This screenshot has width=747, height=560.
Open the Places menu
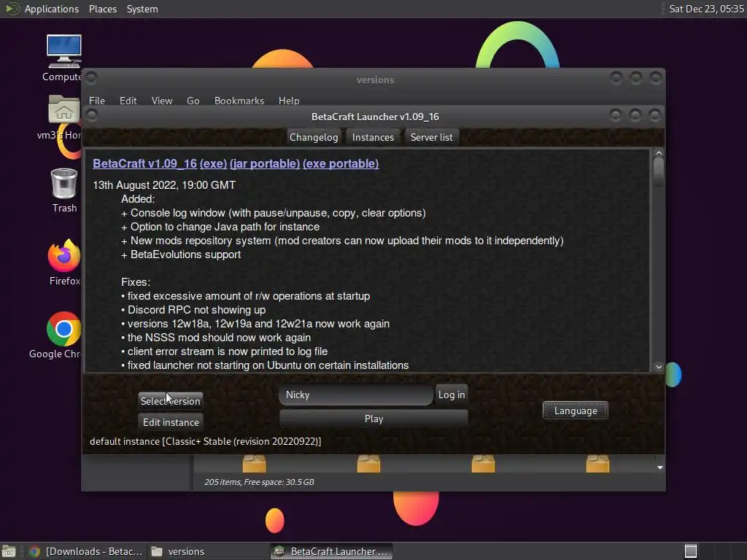coord(103,9)
